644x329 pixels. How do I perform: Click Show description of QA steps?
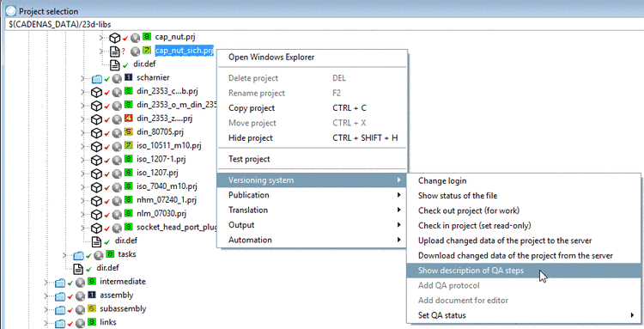coord(524,271)
